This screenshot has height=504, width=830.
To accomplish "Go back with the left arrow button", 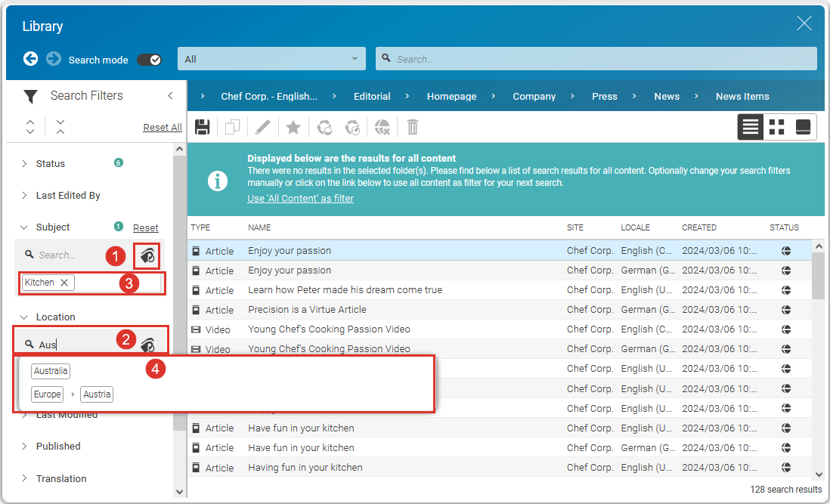I will click(30, 59).
